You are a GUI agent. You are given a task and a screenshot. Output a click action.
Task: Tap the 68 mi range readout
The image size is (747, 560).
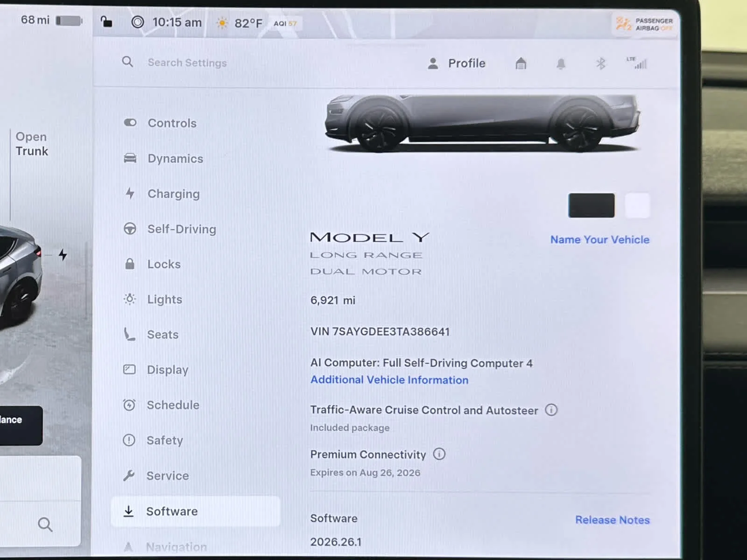pyautogui.click(x=35, y=20)
